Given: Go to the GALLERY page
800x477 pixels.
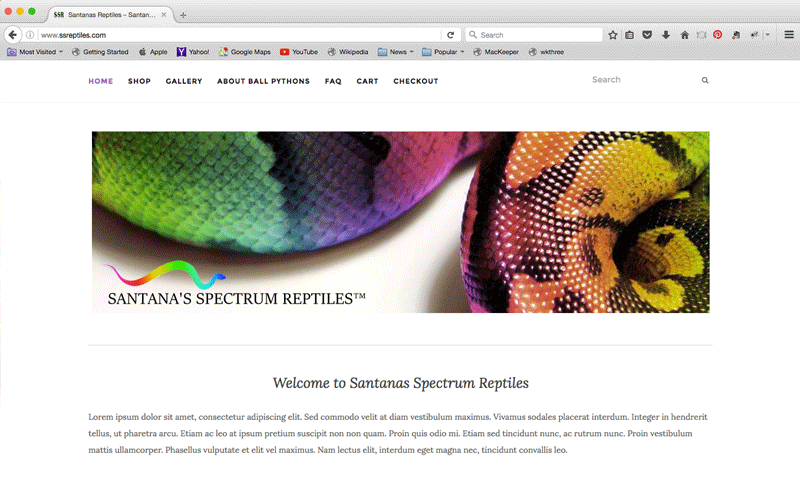Looking at the screenshot, I should pos(184,81).
